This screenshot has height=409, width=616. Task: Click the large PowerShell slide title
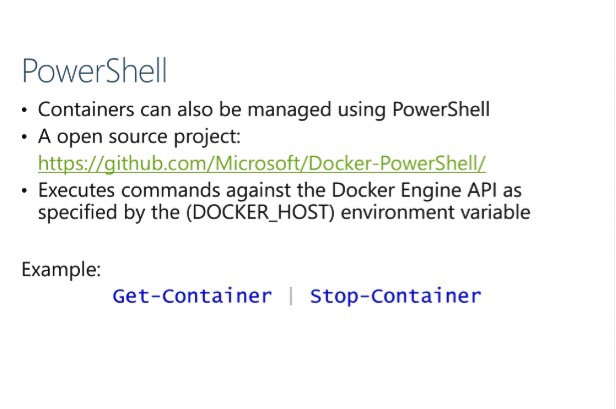pyautogui.click(x=95, y=71)
